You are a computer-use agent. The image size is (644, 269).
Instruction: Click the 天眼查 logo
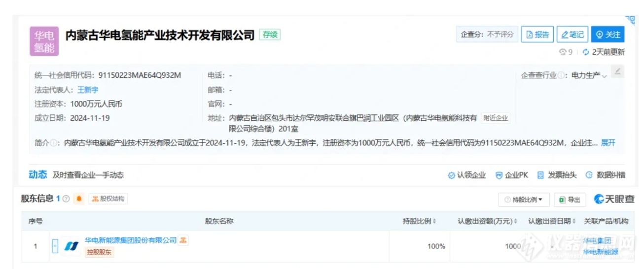coord(614,199)
